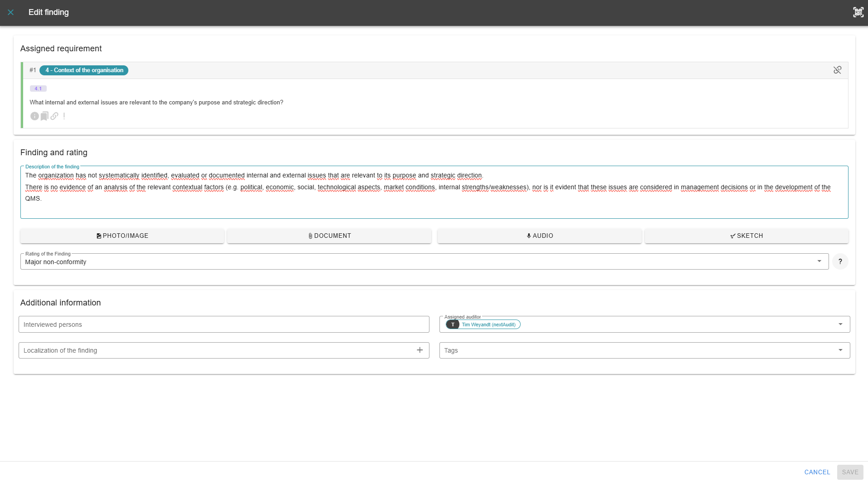Add a localization with the plus icon
Screen dimensions: 868x482
[419, 350]
